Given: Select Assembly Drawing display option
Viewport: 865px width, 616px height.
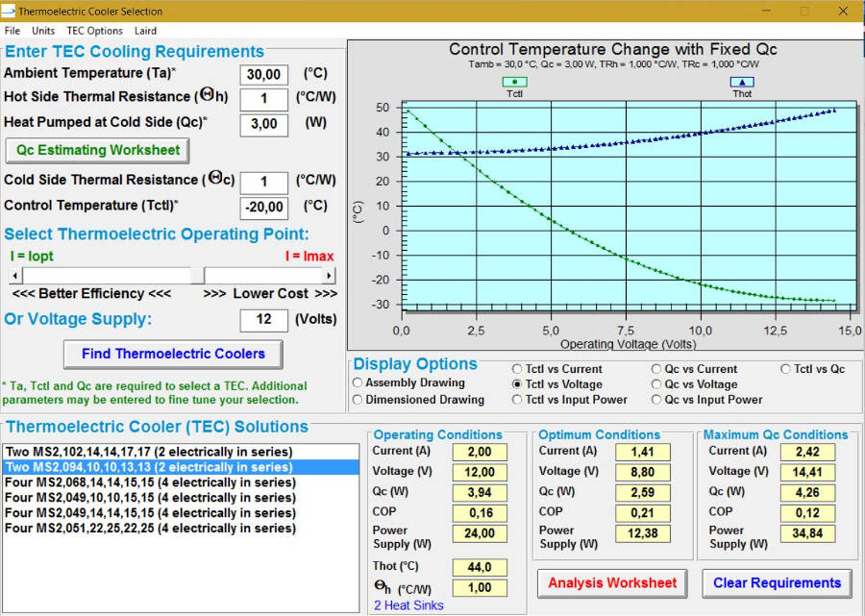Looking at the screenshot, I should click(358, 382).
